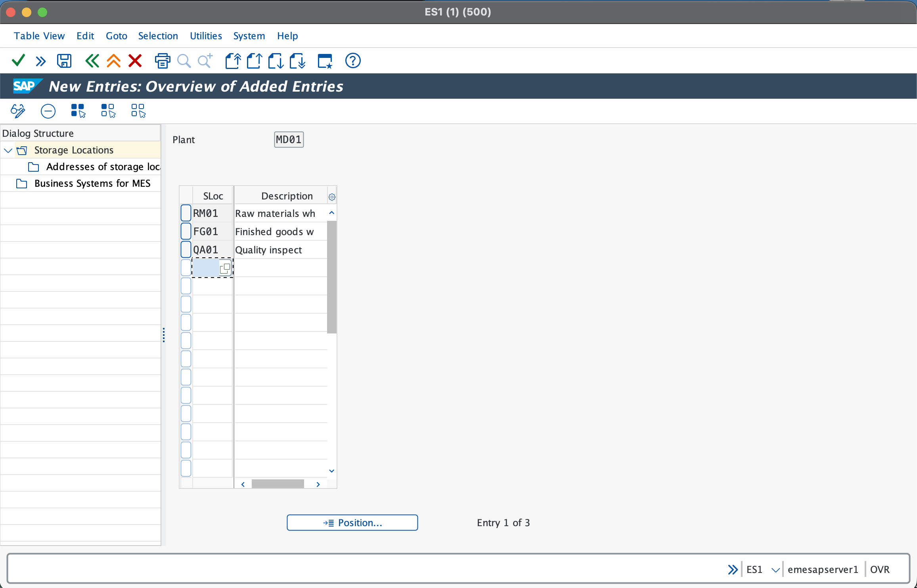Select the QA01 row checkbox
917x588 pixels.
pyautogui.click(x=186, y=249)
